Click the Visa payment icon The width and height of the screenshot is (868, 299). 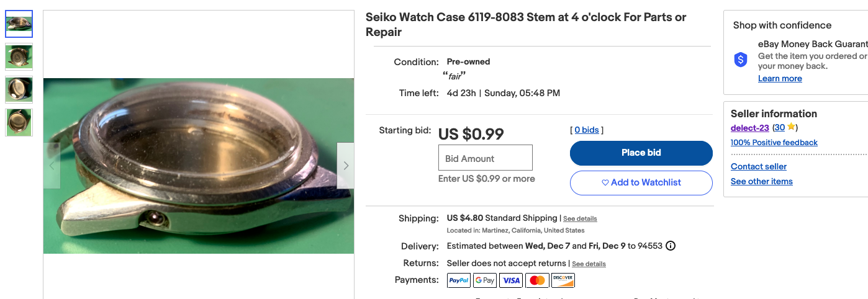click(511, 280)
